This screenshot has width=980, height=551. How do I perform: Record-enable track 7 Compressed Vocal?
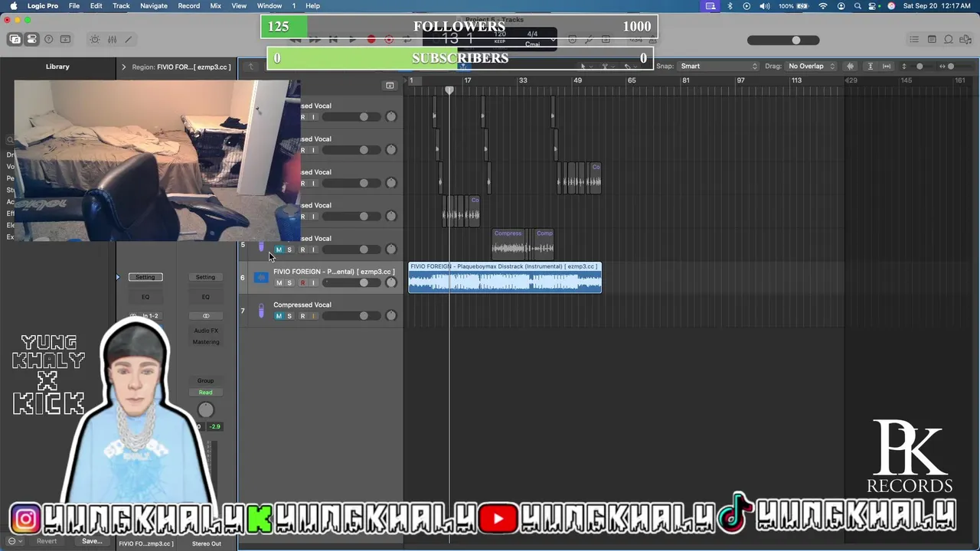[x=302, y=316]
